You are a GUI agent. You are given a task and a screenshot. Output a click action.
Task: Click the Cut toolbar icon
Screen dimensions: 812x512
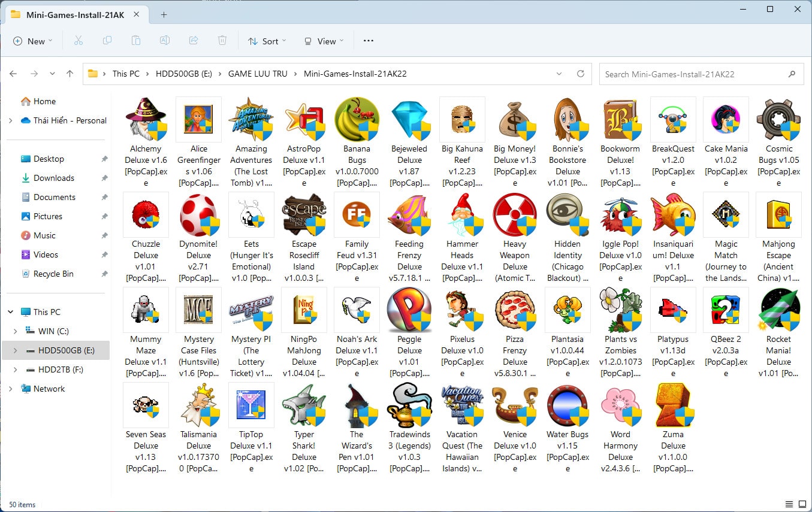point(78,41)
